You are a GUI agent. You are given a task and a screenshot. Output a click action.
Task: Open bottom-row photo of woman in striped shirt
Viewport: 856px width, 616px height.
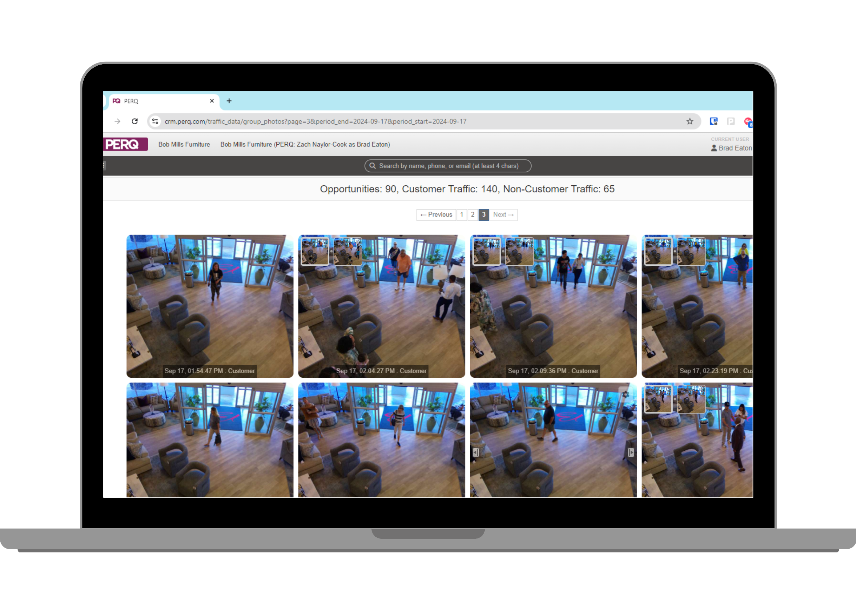point(382,440)
